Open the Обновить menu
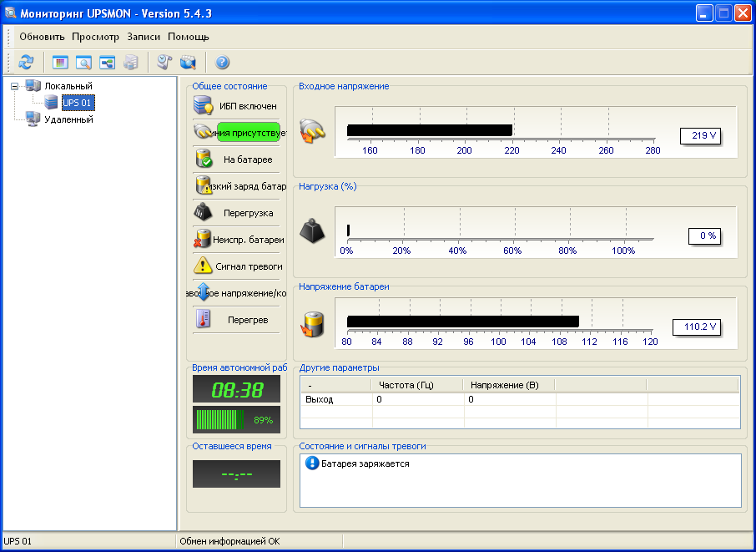This screenshot has height=552, width=756. [42, 37]
